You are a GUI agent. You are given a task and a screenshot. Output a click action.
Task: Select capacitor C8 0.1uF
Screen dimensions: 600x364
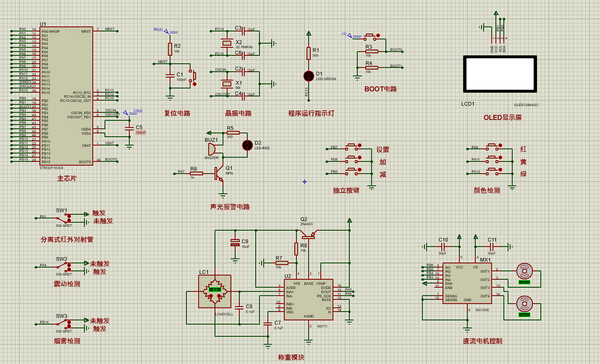[239, 308]
